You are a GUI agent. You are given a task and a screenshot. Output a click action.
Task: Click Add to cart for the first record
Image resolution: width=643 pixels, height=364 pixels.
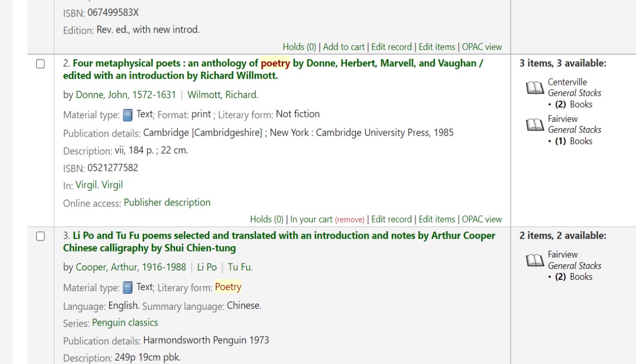tap(343, 47)
